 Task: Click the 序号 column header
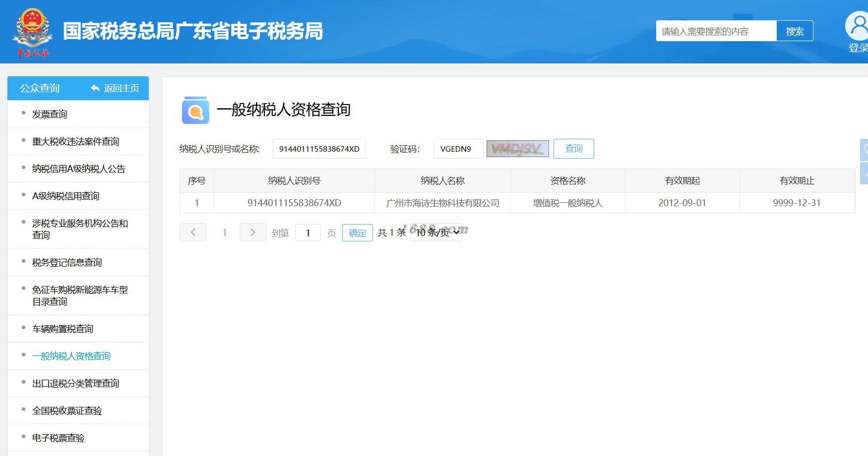[x=196, y=181]
